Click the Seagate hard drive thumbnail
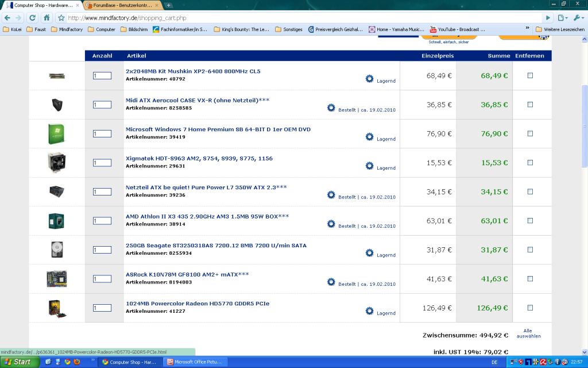Screen dimensions: 588x368 tap(57, 250)
